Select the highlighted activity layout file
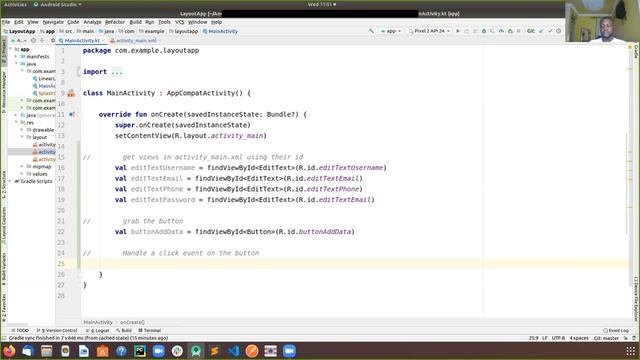Screen dimensions: 640x360 click(44, 152)
